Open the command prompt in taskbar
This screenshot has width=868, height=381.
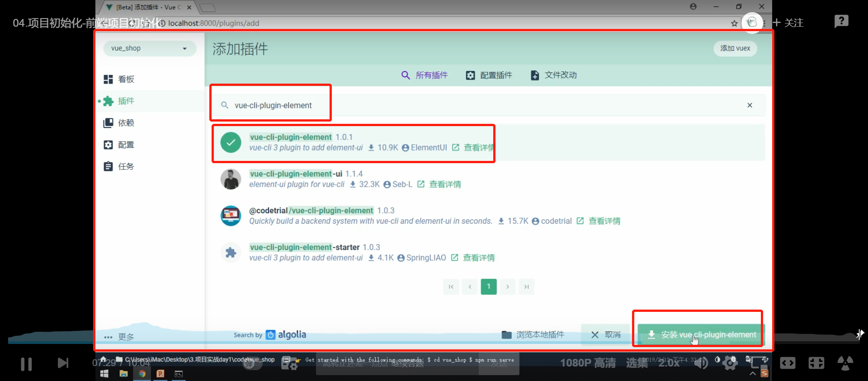pyautogui.click(x=179, y=374)
